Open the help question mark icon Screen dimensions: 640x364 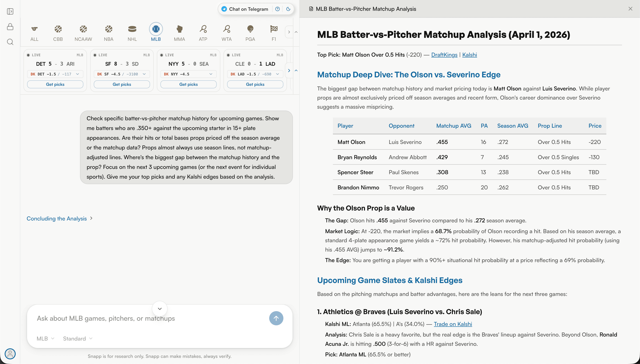coord(277,9)
